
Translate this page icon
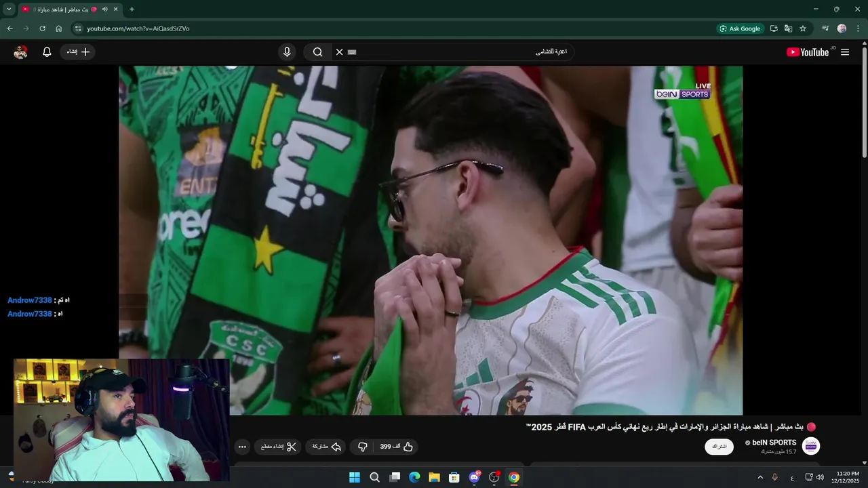point(788,28)
